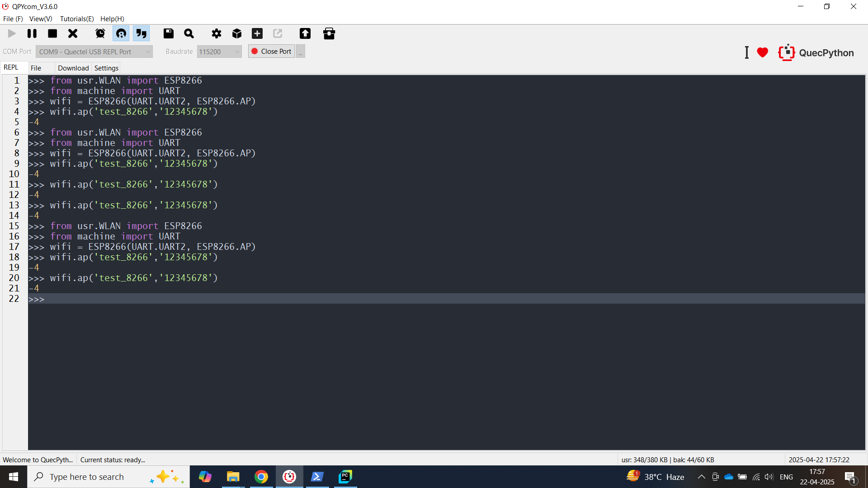Toggle the highlighted keyhole-style toolbar icon
The width and height of the screenshot is (868, 488).
click(x=121, y=33)
